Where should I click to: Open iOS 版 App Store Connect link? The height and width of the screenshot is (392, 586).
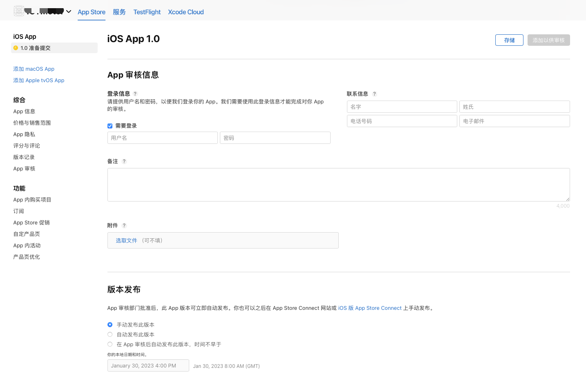click(x=370, y=308)
